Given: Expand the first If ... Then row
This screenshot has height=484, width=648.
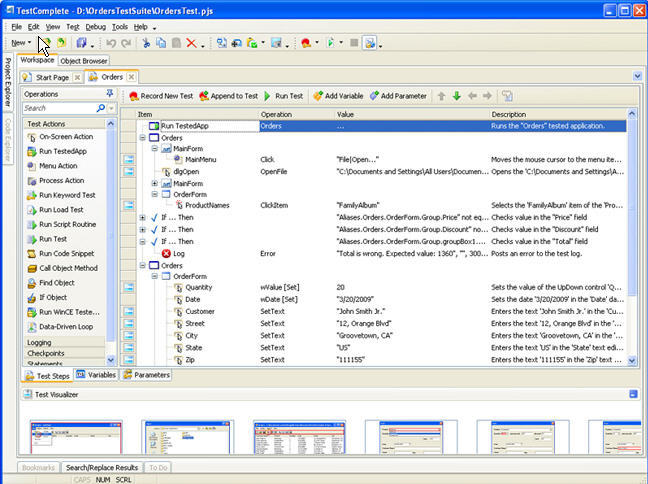Looking at the screenshot, I should tap(143, 217).
